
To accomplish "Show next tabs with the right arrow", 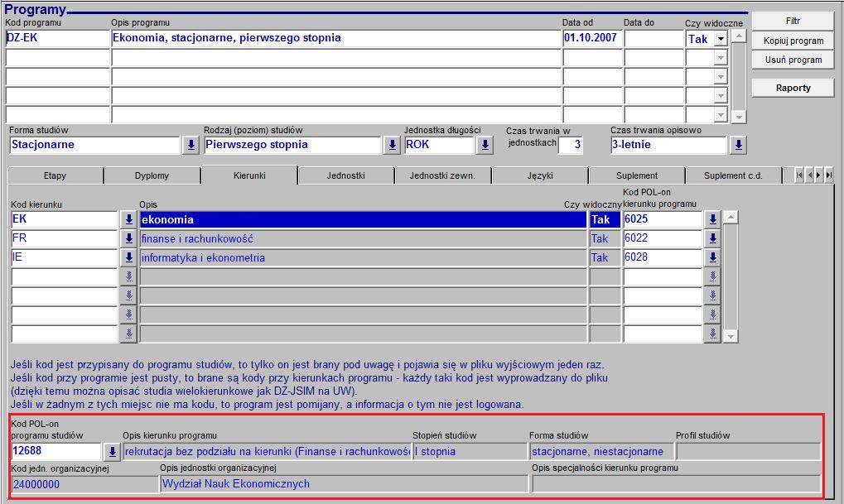I will [x=818, y=175].
